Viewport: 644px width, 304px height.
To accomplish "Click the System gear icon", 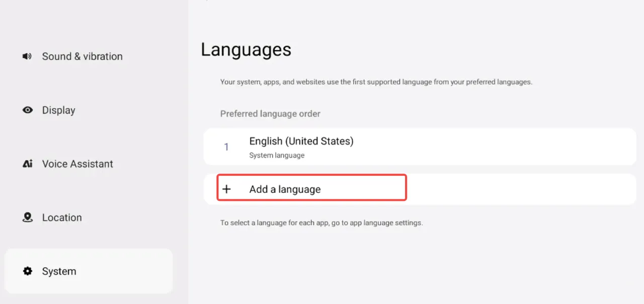I will (28, 271).
